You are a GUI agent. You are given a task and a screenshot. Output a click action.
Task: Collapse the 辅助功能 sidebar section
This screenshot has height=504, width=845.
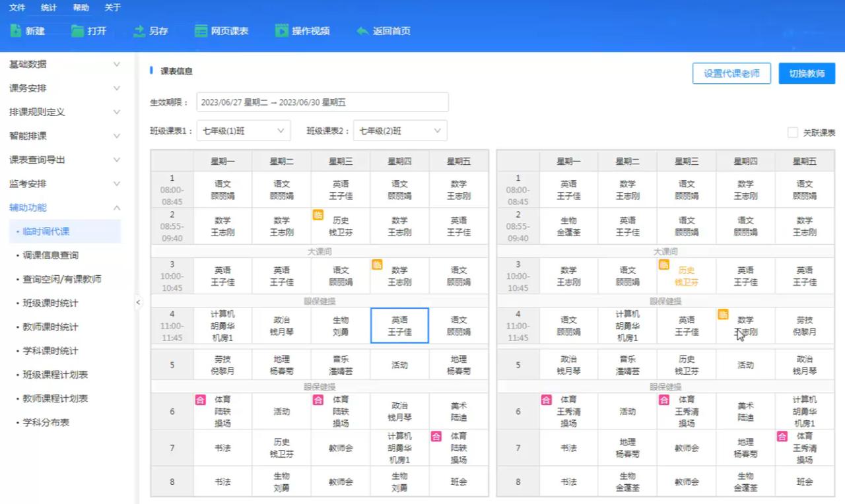tap(117, 208)
